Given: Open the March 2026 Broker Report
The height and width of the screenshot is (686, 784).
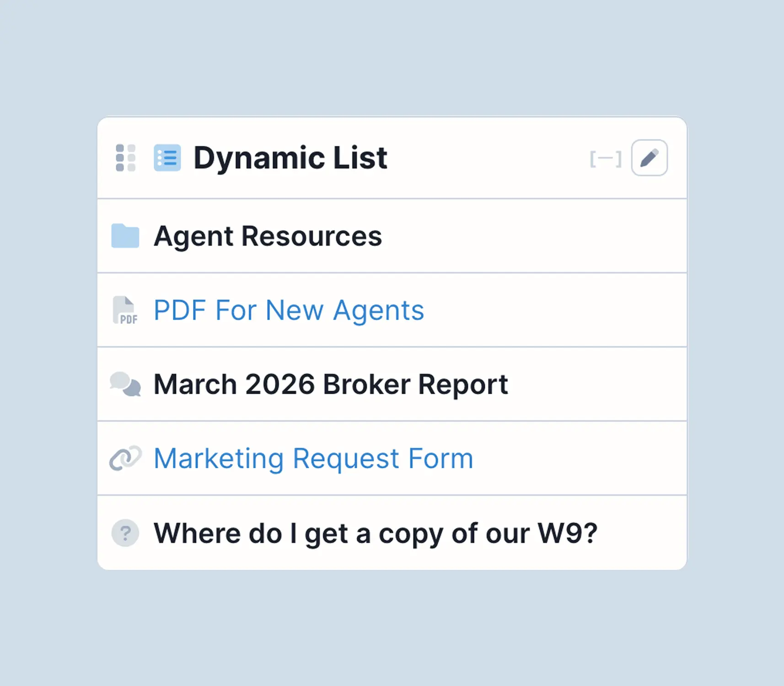Looking at the screenshot, I should 331,384.
